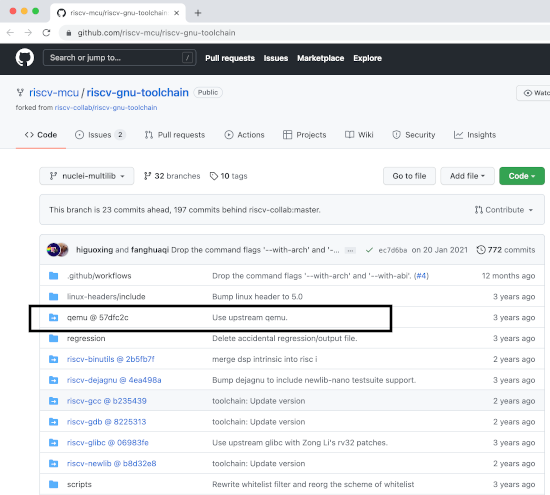Click the fork icon beside riscv-mcu
Image resolution: width=550 pixels, height=495 pixels.
click(20, 93)
